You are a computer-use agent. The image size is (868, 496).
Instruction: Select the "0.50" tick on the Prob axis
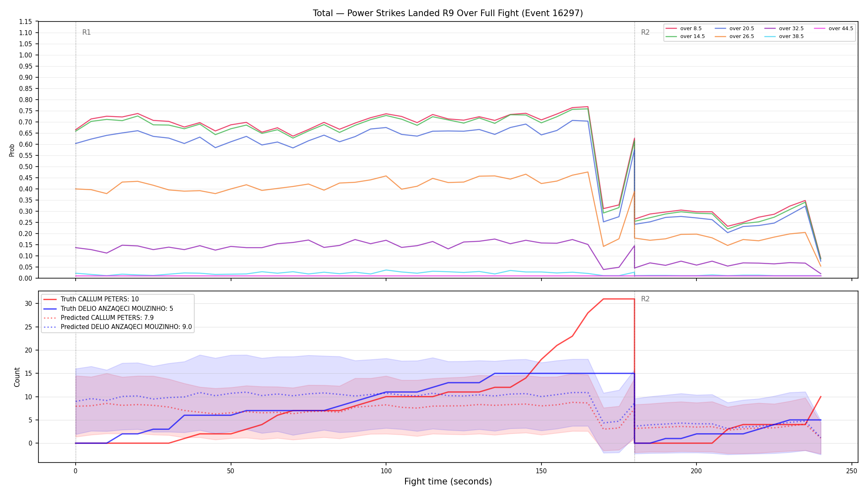26,167
